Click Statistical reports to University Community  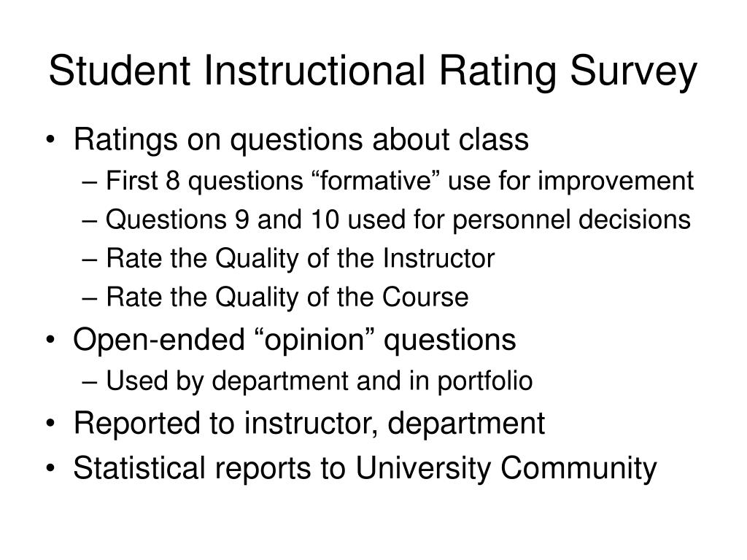(x=365, y=469)
